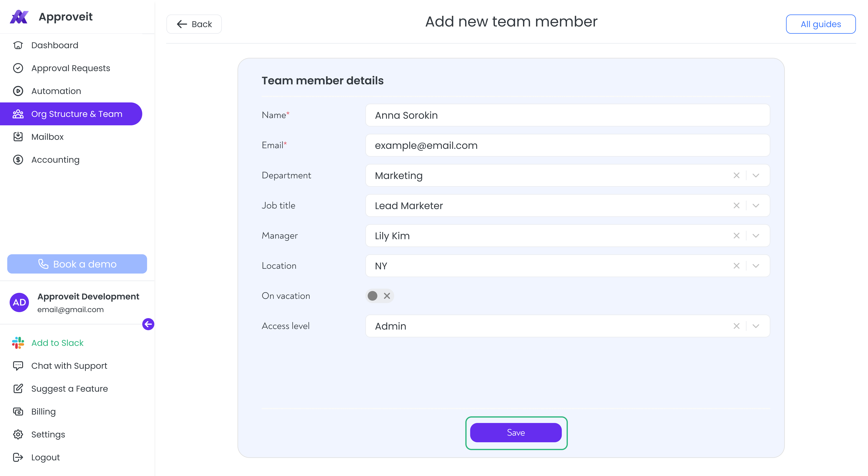
Task: Click the Approveit Development account name
Action: click(x=88, y=296)
